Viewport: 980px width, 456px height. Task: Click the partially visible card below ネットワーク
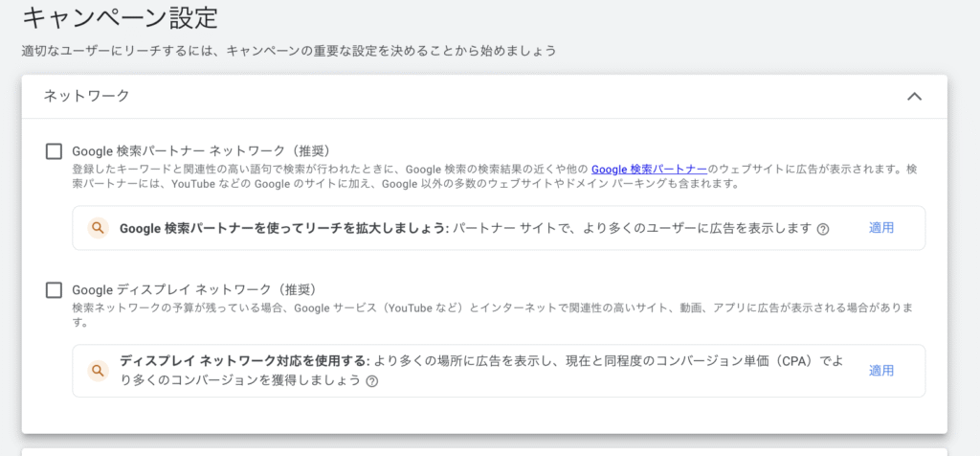[484, 451]
